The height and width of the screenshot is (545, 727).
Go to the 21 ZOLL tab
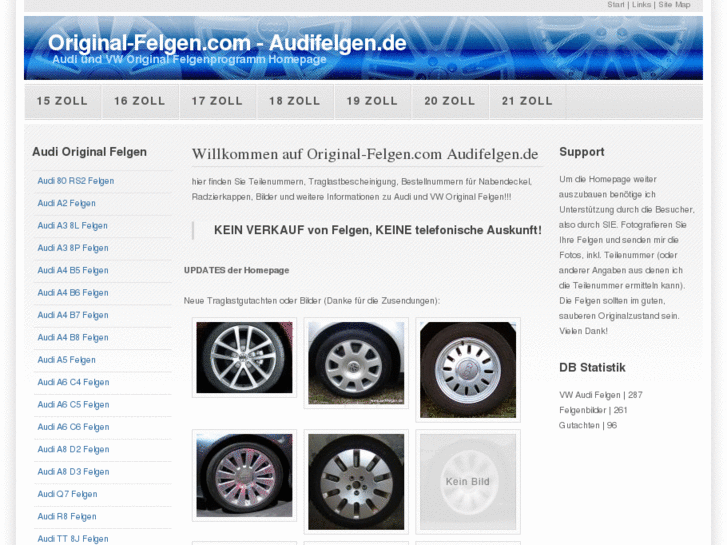(x=527, y=102)
